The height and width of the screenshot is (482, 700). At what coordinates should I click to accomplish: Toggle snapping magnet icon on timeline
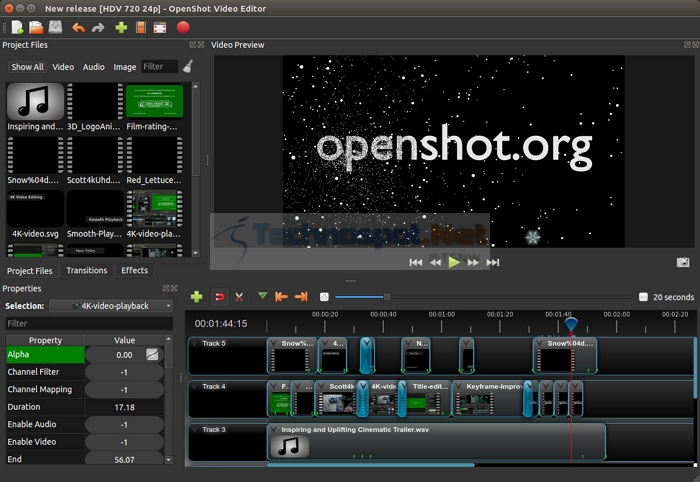coord(220,297)
